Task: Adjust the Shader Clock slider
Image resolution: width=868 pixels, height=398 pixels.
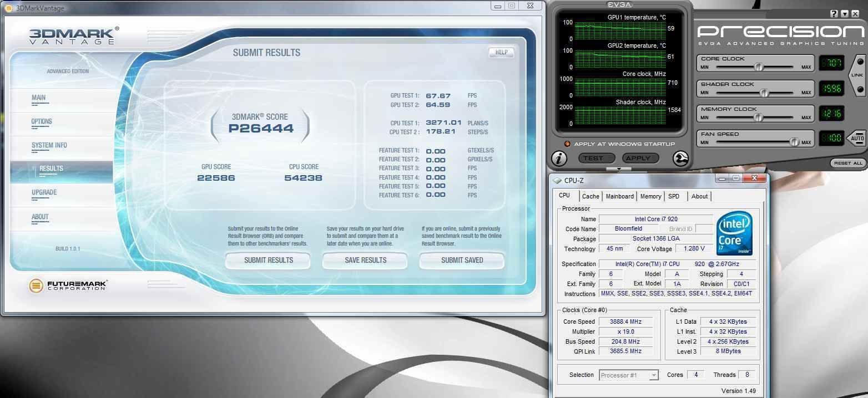Action: coord(764,93)
